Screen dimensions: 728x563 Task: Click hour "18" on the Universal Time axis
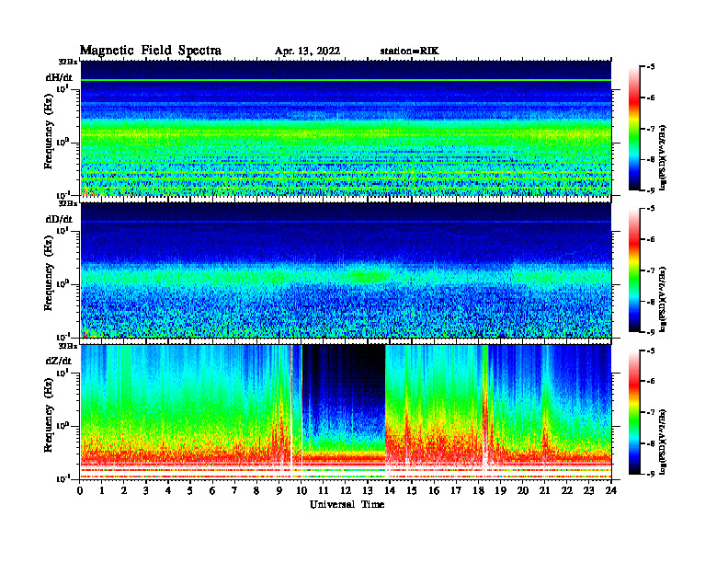coord(478,491)
